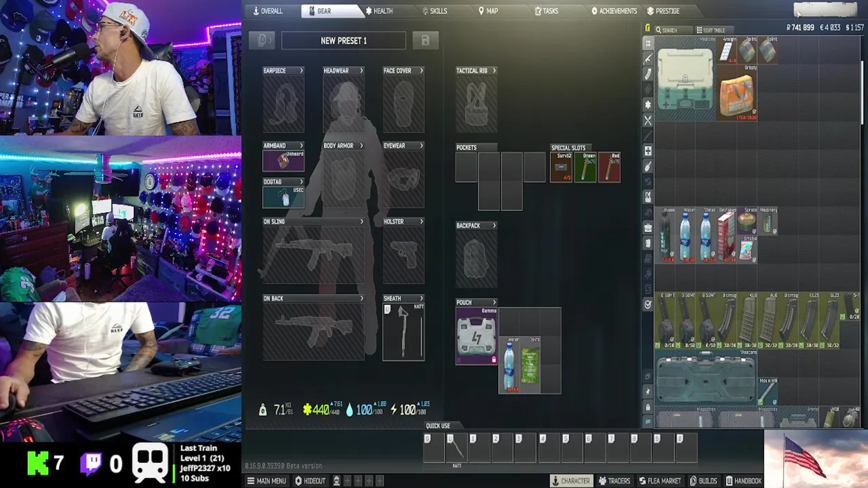Go to the Hideout
The width and height of the screenshot is (868, 488).
coord(310,481)
